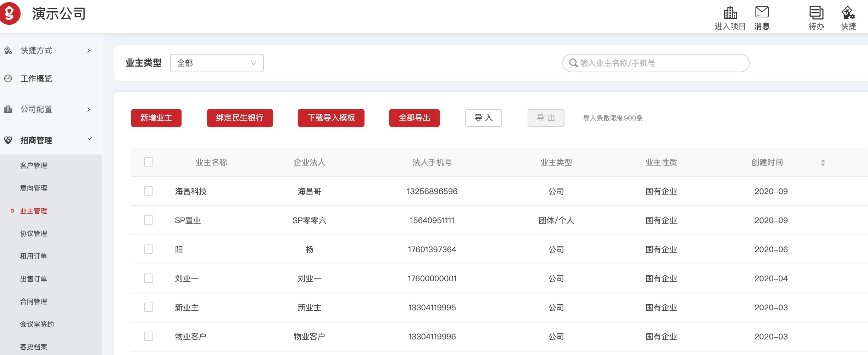Tick the select-all checkbox in table header
Screen dimensions: 868x355
149,162
